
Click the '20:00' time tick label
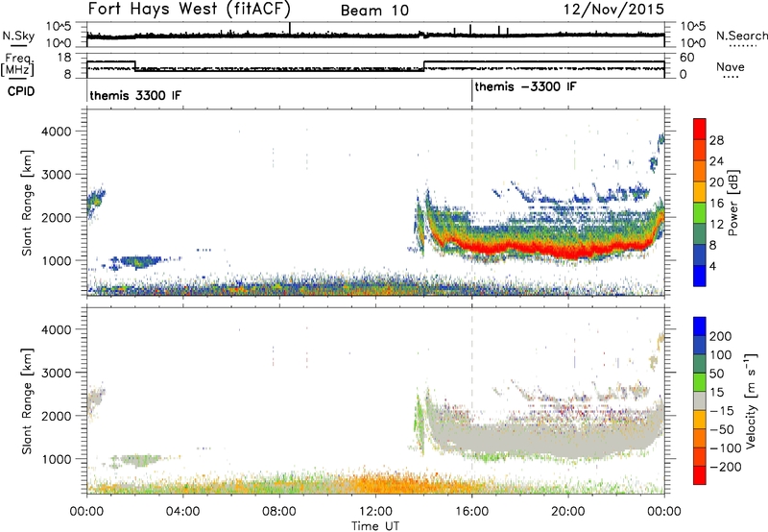click(x=568, y=512)
